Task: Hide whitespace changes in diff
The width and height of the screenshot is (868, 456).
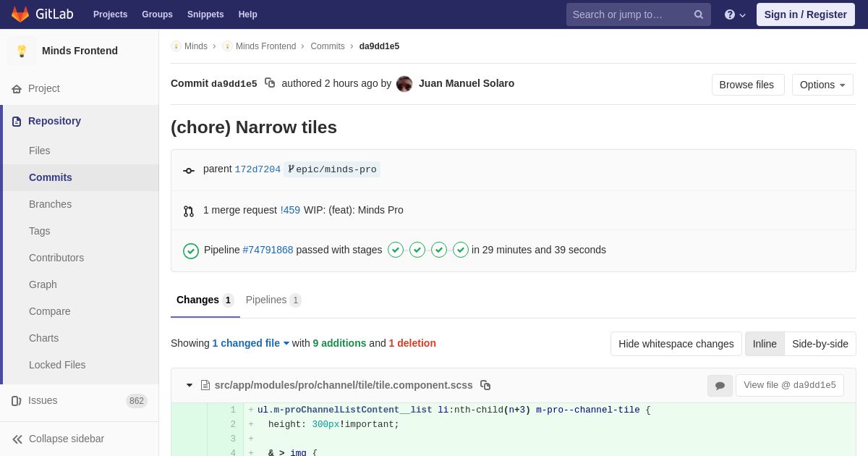Action: (x=676, y=344)
